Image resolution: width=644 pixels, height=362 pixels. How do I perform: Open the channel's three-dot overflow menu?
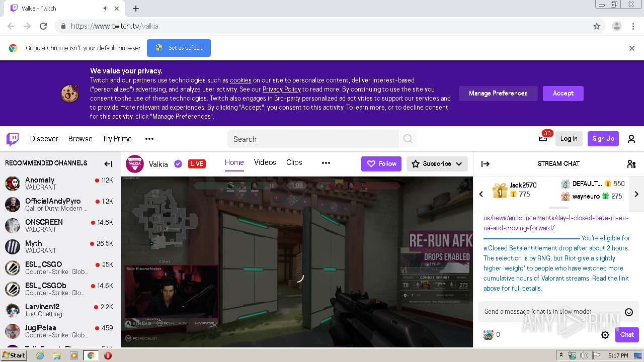[x=326, y=163]
